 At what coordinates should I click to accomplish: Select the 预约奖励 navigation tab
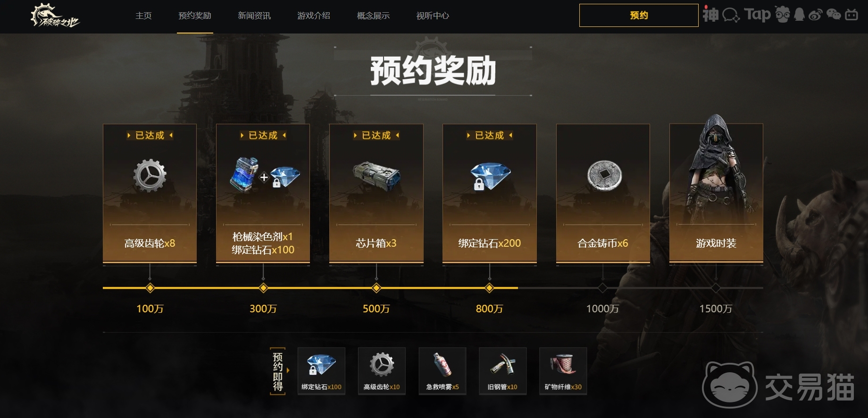195,16
